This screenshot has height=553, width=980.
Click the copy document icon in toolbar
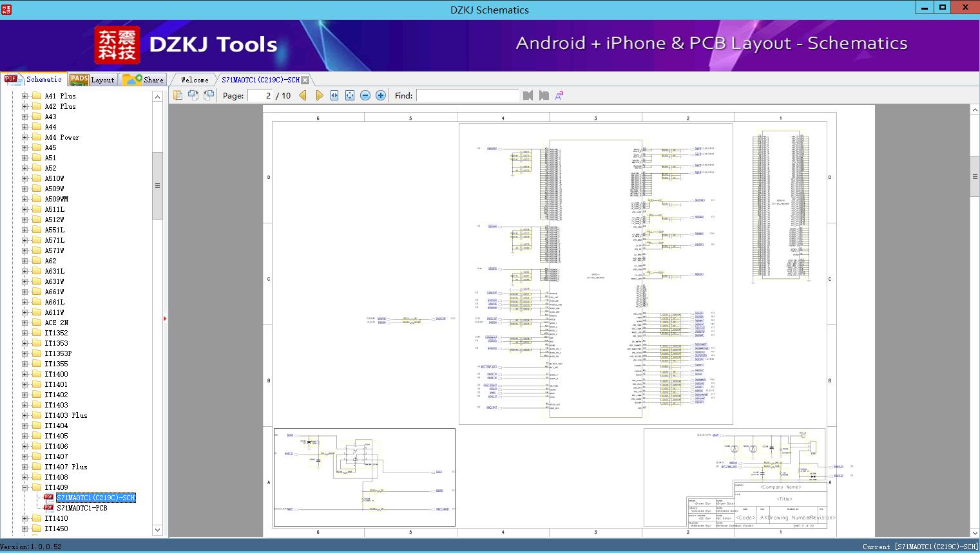click(178, 95)
